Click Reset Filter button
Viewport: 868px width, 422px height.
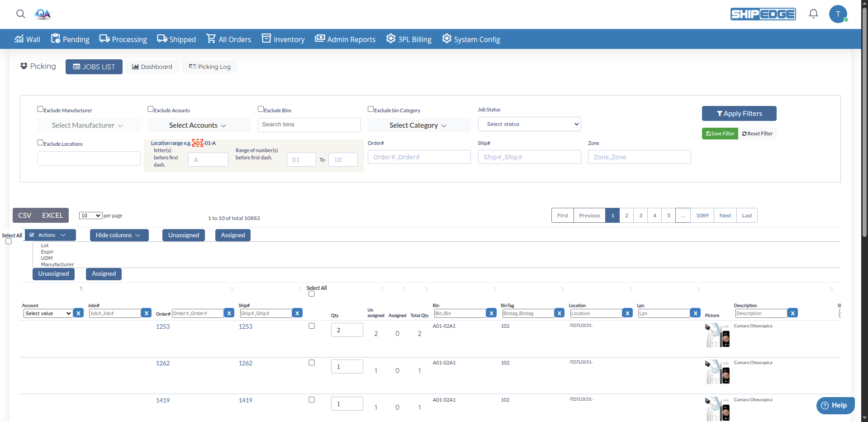pyautogui.click(x=758, y=134)
